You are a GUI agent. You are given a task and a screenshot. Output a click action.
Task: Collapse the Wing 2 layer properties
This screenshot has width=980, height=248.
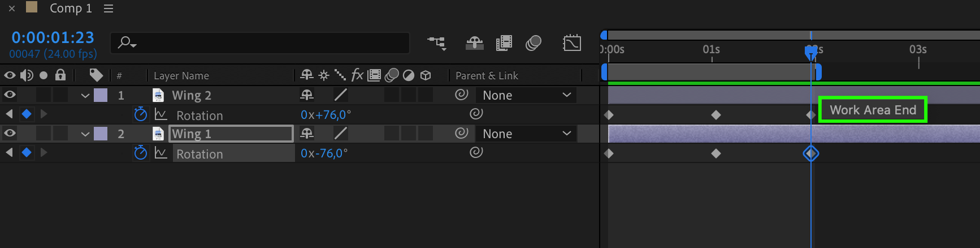point(85,95)
